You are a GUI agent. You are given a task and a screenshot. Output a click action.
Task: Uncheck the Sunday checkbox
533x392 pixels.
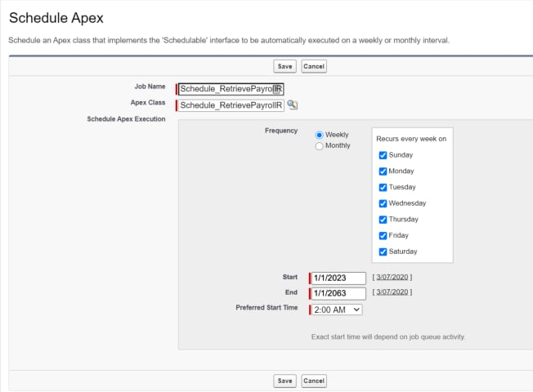(x=383, y=155)
